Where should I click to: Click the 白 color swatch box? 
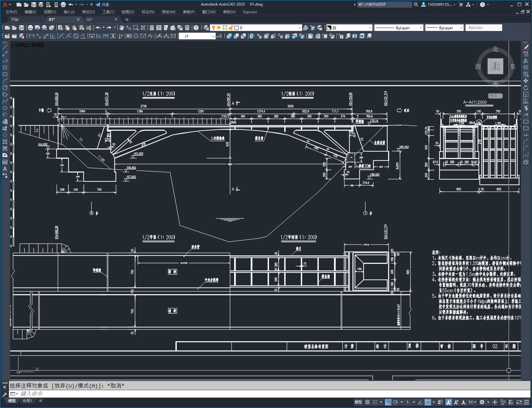pos(329,28)
